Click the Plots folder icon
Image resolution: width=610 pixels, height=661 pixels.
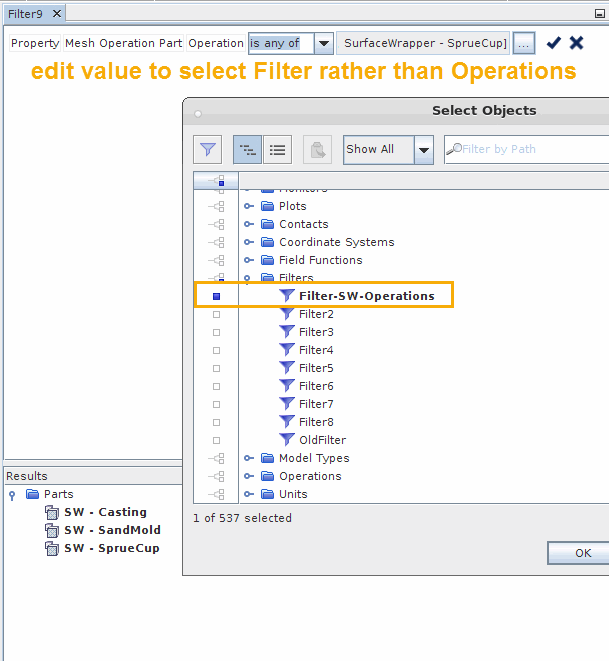(x=267, y=206)
